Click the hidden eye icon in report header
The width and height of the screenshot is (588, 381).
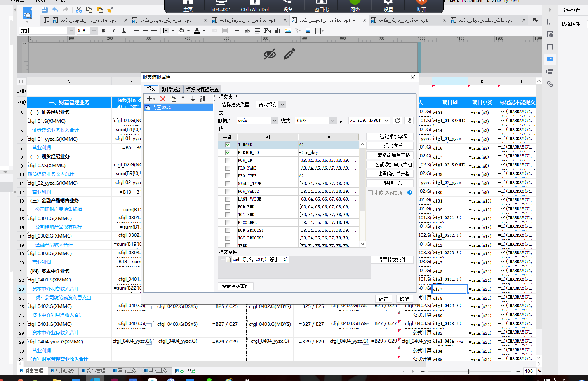(x=270, y=54)
